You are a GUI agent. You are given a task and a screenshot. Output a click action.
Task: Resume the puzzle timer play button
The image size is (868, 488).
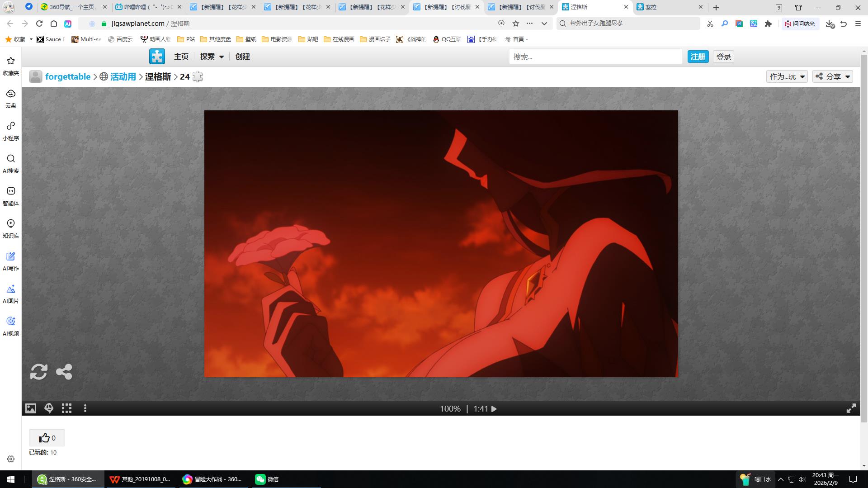pyautogui.click(x=494, y=409)
